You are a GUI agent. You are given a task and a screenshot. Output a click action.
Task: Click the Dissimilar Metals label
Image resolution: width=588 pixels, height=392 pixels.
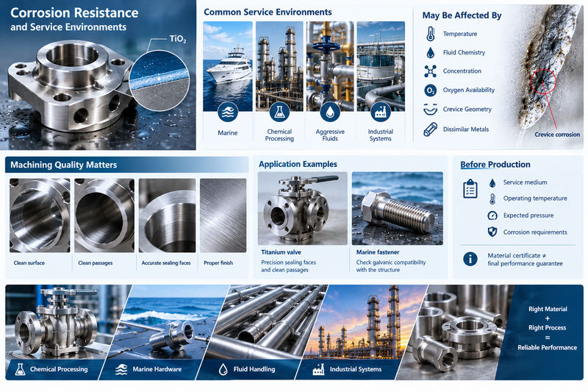click(x=466, y=129)
